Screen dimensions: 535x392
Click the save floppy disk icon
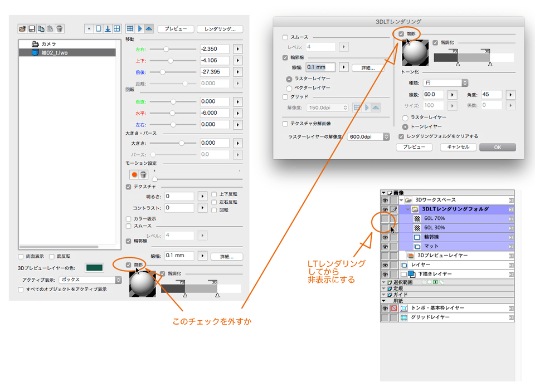pos(32,28)
